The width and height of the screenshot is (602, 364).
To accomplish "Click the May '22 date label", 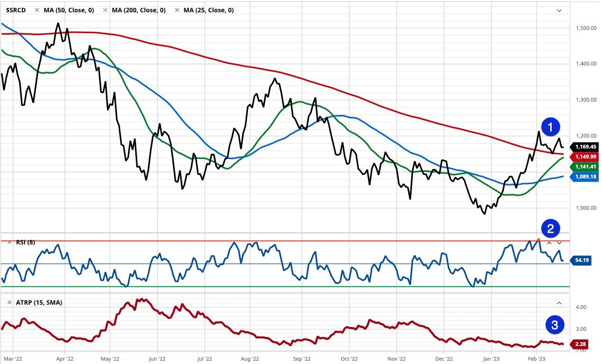I will pos(110,359).
